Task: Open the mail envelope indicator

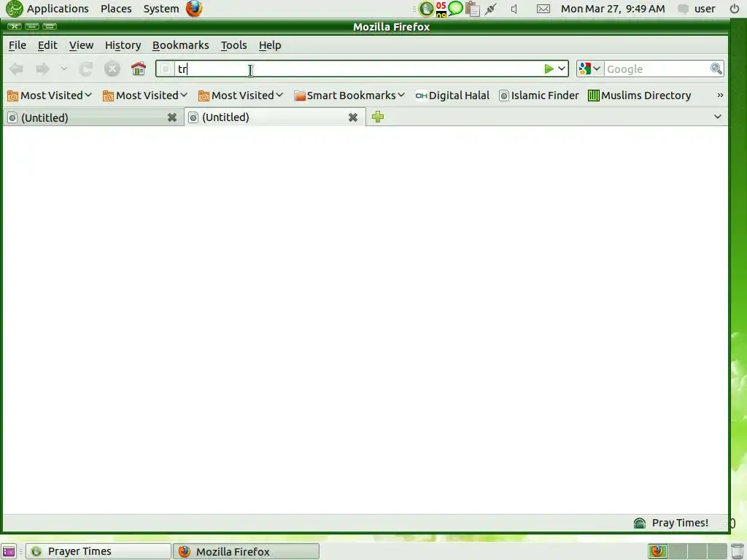Action: 543,9
